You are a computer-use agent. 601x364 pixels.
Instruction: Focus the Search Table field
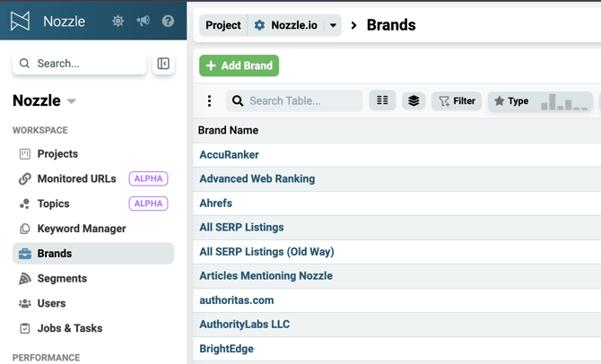294,100
